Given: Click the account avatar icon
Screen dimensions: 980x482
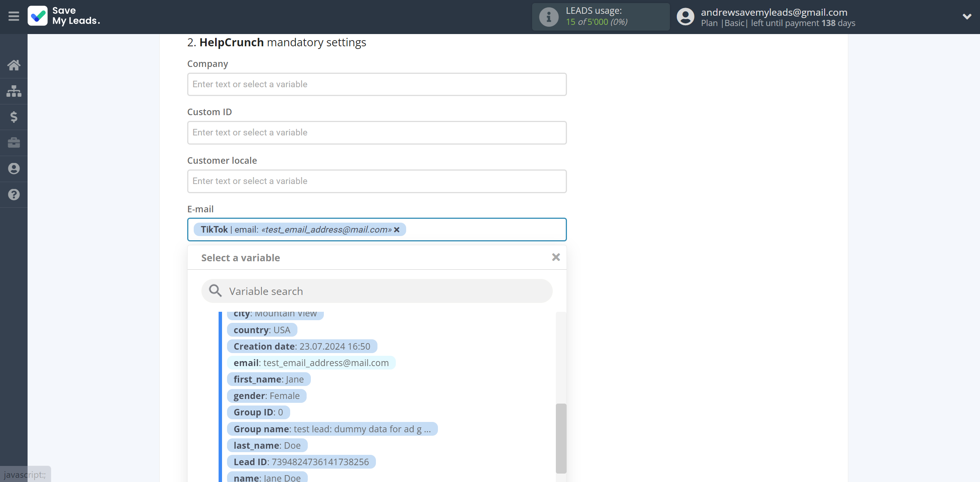Looking at the screenshot, I should coord(685,17).
